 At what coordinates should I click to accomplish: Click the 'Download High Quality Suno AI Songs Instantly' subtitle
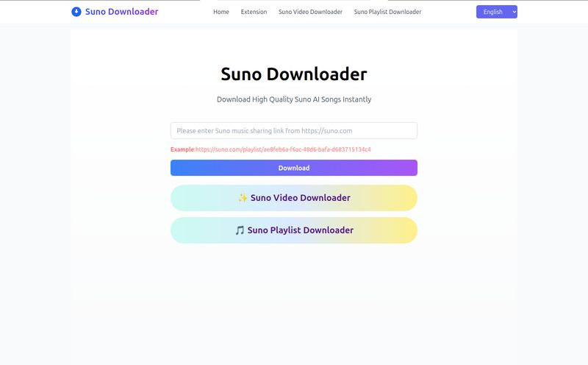(293, 99)
